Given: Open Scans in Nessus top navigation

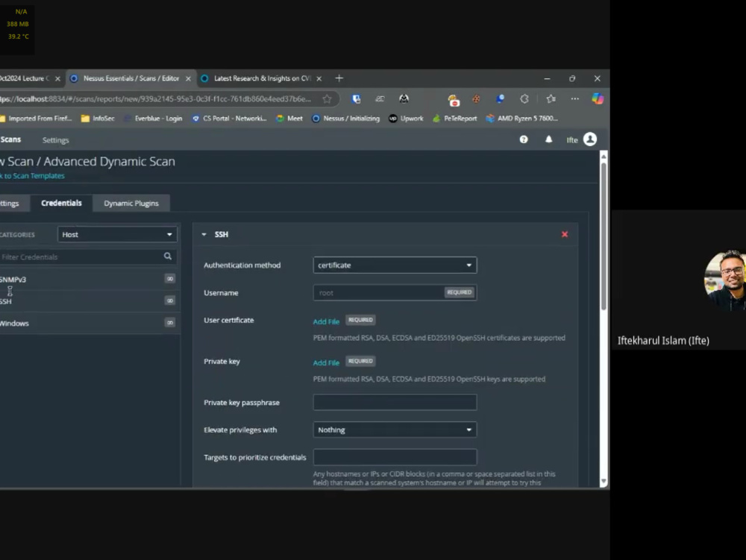Looking at the screenshot, I should (10, 139).
